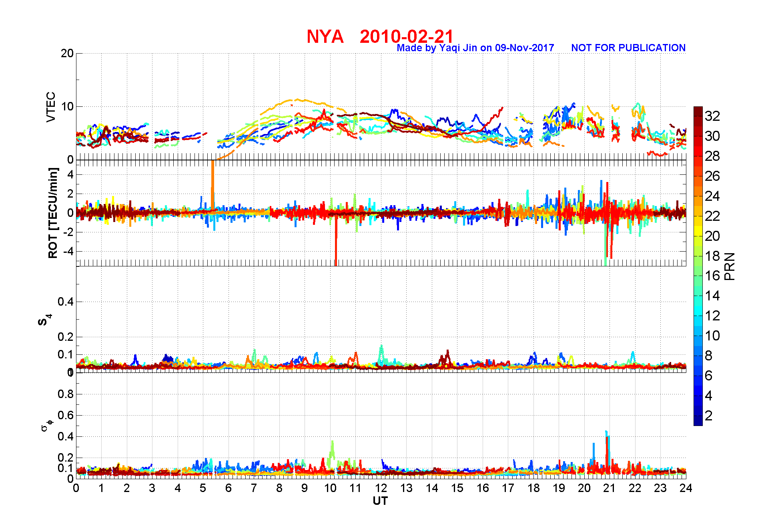
Task: Click colorbar tick label 22
Action: [712, 216]
